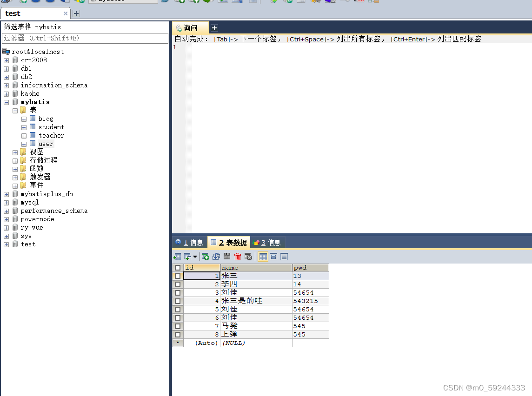Click the 视图 folder icon
Image resolution: width=532 pixels, height=396 pixels.
23,152
